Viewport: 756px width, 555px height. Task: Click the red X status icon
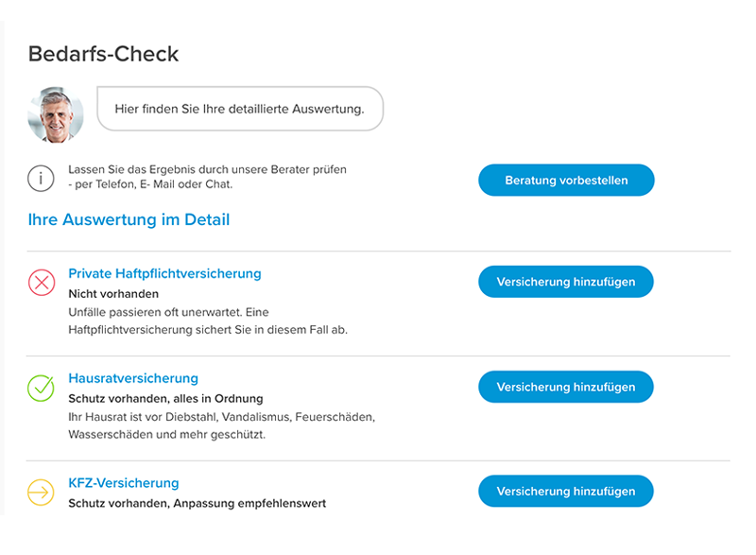tap(42, 282)
